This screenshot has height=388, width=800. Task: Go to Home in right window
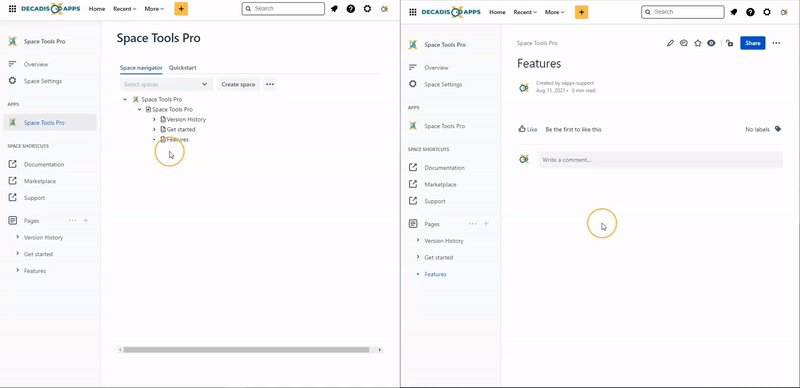click(497, 12)
